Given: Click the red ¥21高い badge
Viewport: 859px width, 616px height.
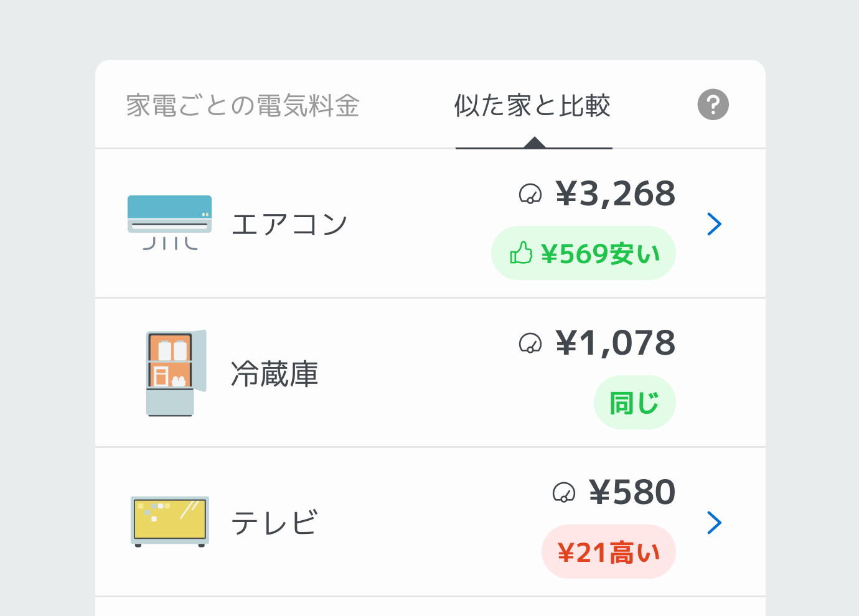Looking at the screenshot, I should 608,552.
